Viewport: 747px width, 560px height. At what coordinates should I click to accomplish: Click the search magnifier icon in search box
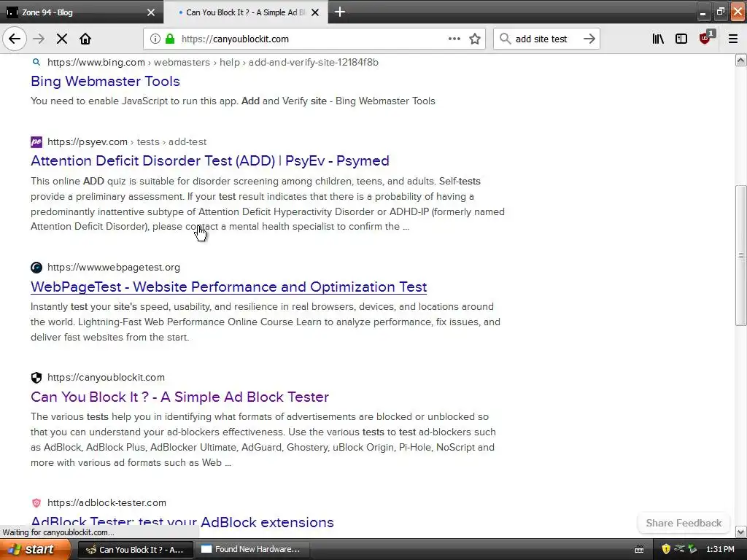[505, 39]
